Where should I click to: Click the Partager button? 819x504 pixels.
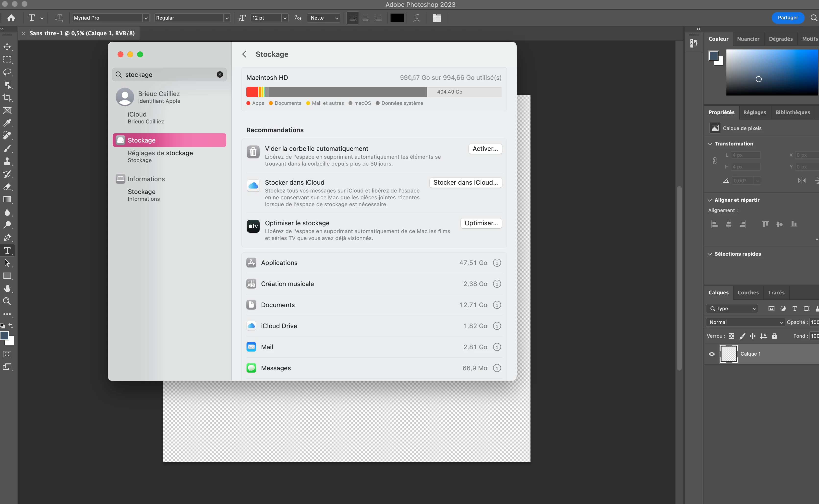[788, 18]
